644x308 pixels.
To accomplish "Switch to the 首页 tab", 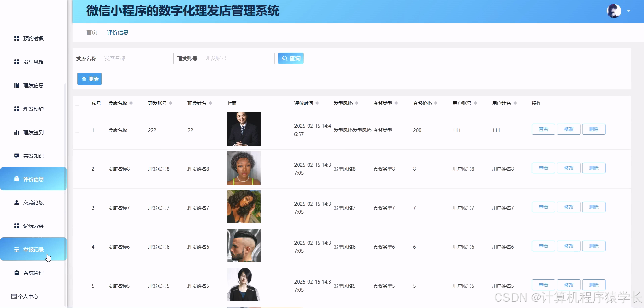I will [91, 32].
